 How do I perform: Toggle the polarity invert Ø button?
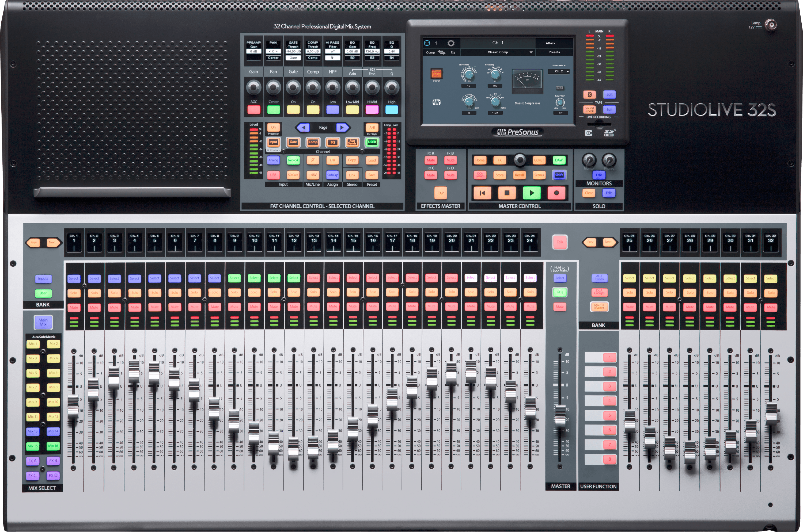click(313, 160)
